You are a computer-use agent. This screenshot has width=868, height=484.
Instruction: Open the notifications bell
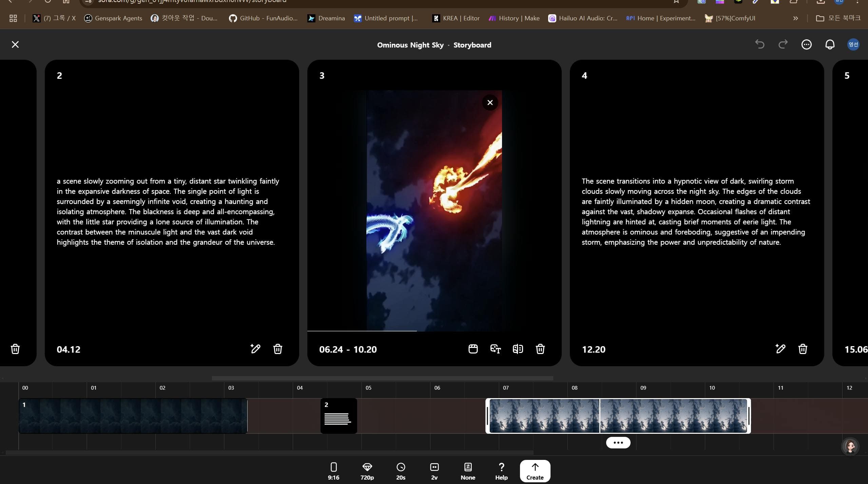pyautogui.click(x=830, y=44)
